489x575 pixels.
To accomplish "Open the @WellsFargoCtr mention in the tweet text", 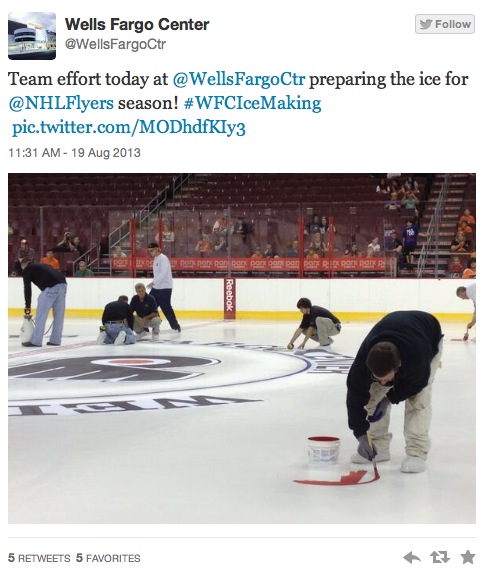I will coord(238,79).
